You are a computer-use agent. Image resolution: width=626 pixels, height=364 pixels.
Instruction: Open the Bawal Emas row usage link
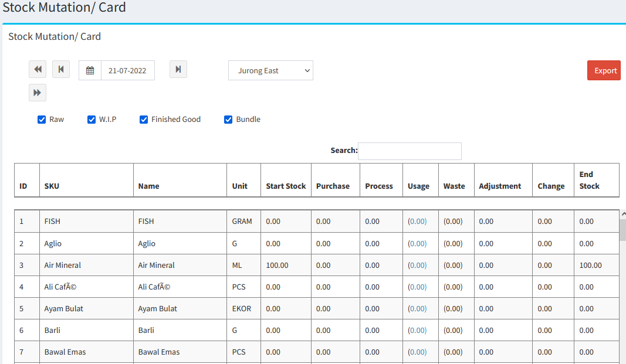417,352
